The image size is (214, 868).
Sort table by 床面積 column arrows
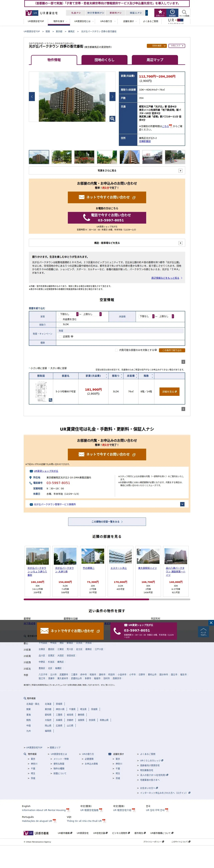point(136,376)
